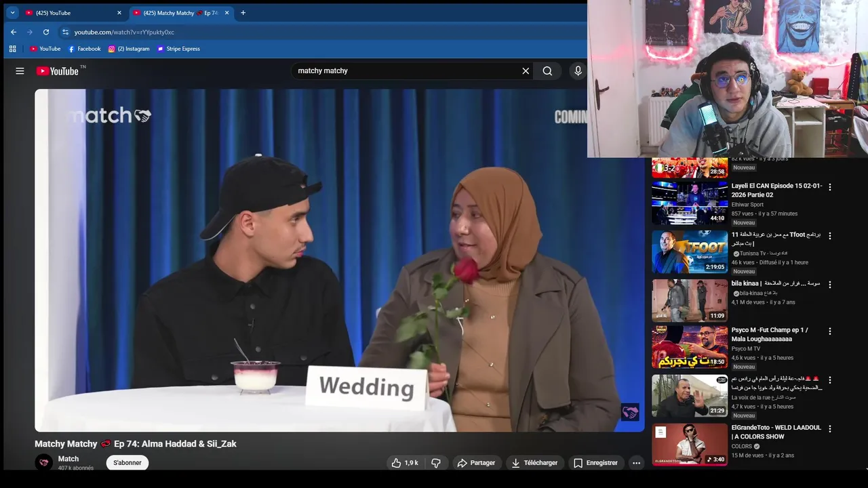Click the magnifier search button
The width and height of the screenshot is (868, 488).
click(547, 71)
